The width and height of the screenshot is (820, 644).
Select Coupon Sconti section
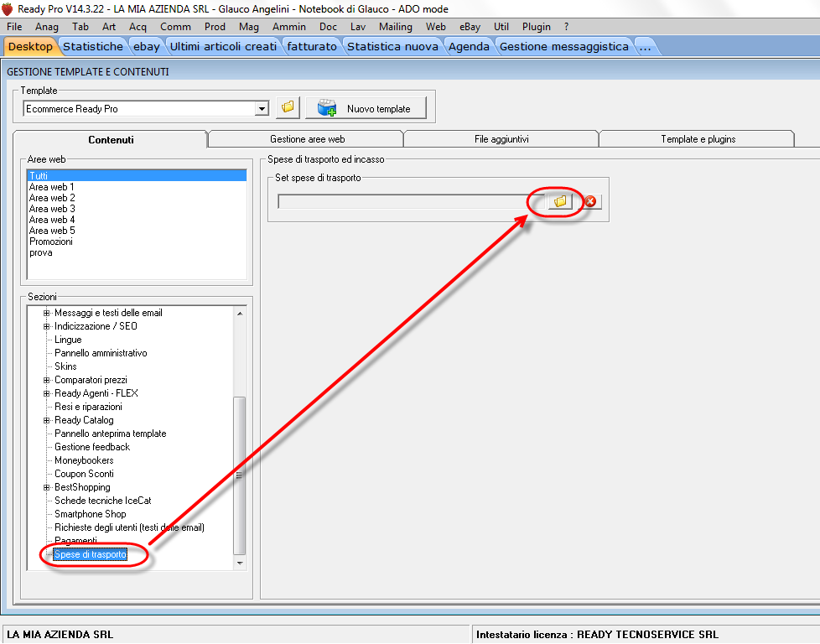click(x=84, y=474)
